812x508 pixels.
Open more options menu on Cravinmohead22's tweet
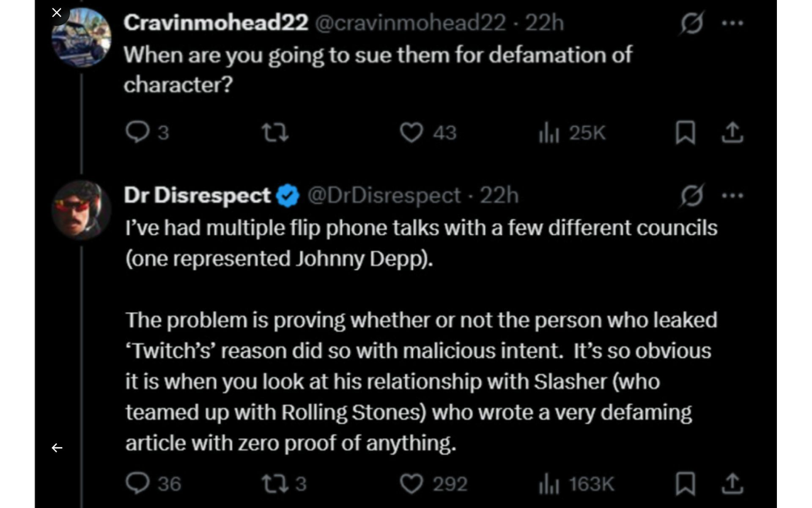tap(732, 23)
